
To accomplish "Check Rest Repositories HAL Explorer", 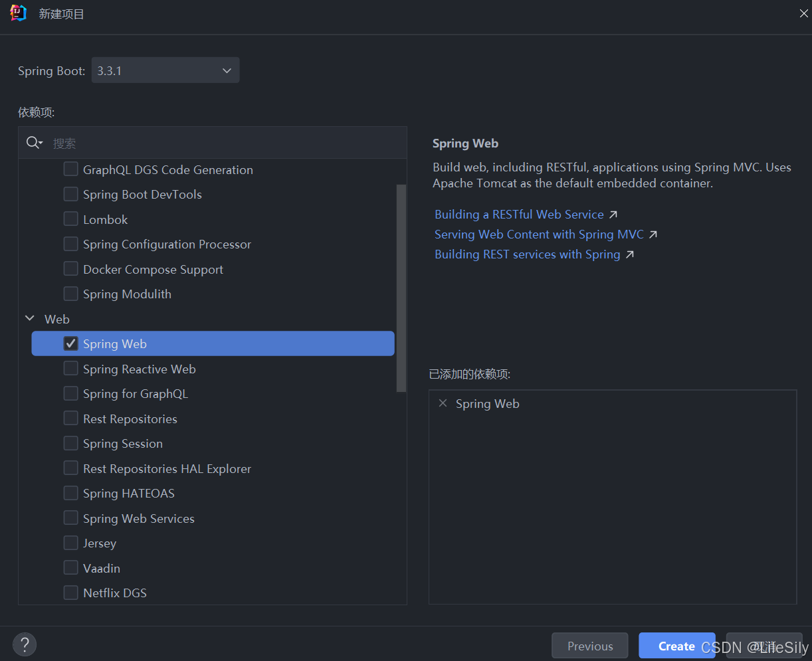I will [70, 468].
